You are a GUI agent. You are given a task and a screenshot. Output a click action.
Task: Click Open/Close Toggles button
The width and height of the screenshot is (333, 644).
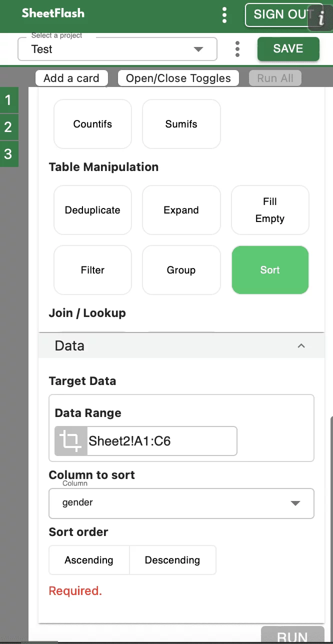[x=178, y=78]
